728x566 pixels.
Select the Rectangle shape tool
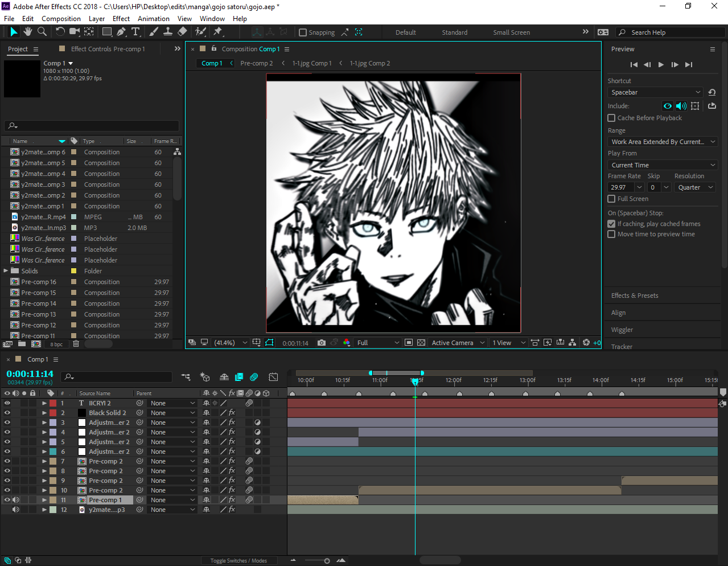click(x=106, y=32)
